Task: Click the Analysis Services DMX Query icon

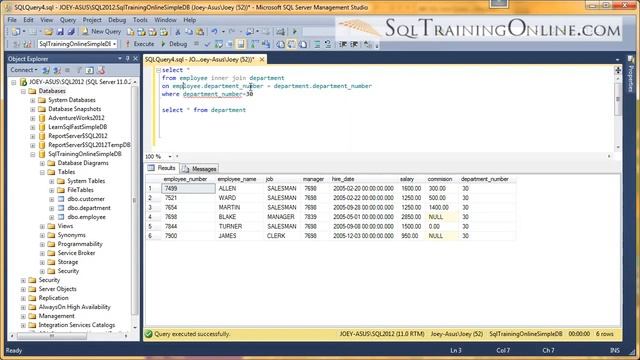Action: [x=152, y=31]
